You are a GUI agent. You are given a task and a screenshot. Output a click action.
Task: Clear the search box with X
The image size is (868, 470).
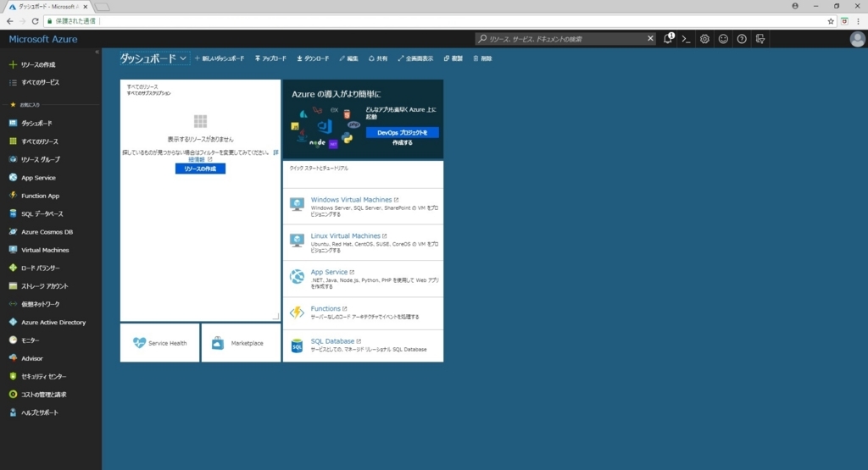[650, 39]
